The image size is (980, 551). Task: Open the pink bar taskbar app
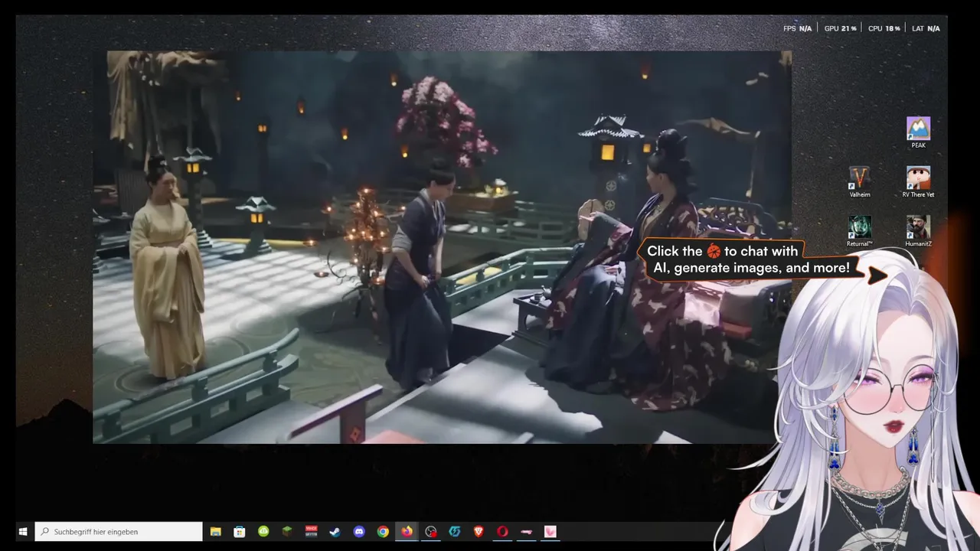point(526,531)
